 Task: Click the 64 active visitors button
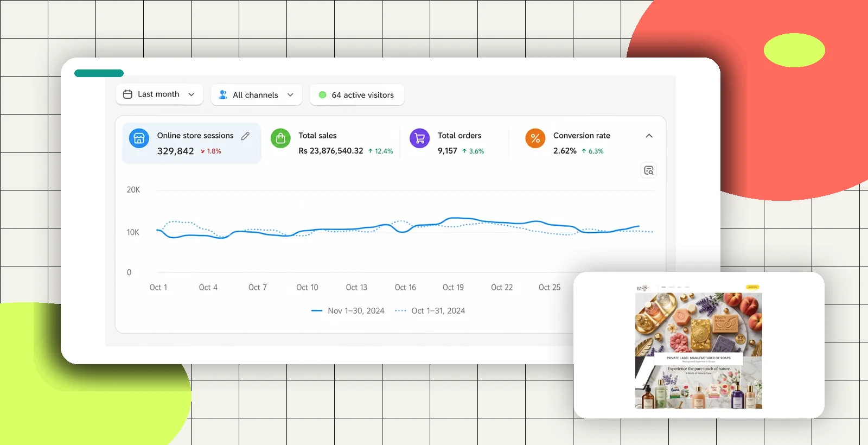click(x=357, y=94)
